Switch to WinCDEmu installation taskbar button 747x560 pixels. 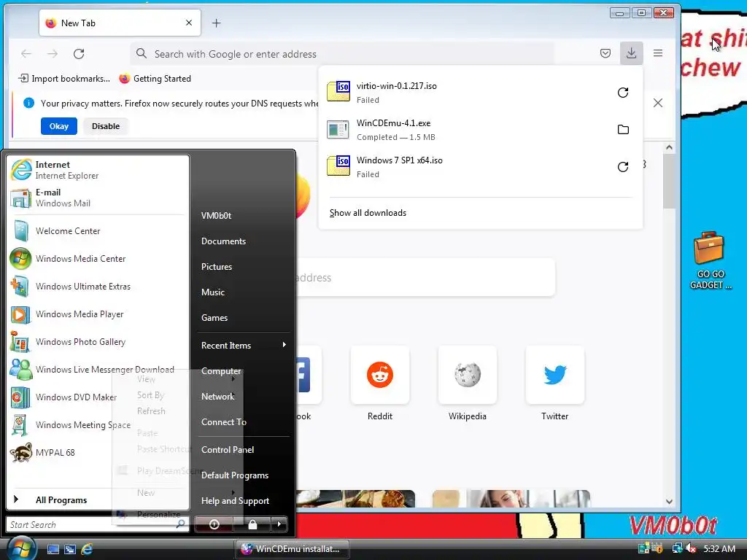[292, 549]
